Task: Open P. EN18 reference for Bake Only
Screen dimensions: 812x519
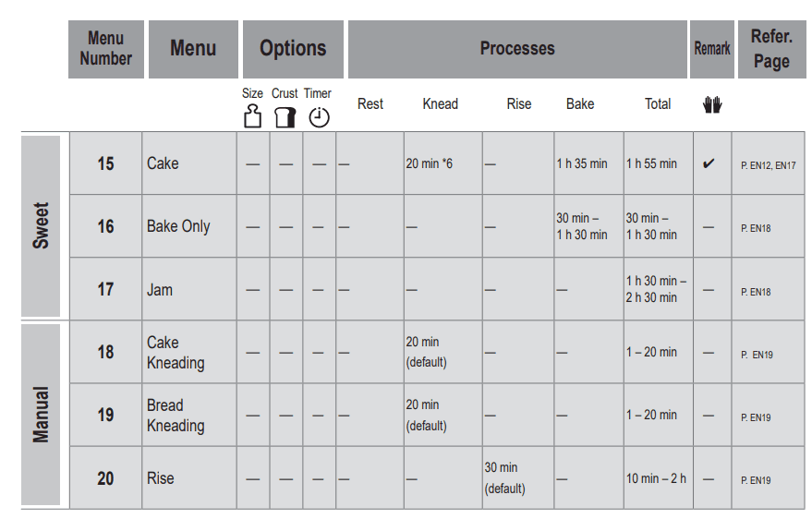Action: coord(756,228)
